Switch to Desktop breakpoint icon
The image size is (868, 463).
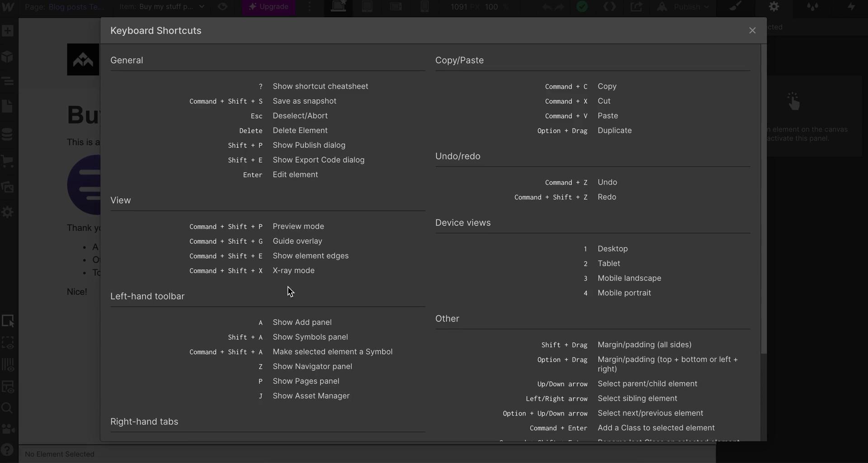point(339,7)
